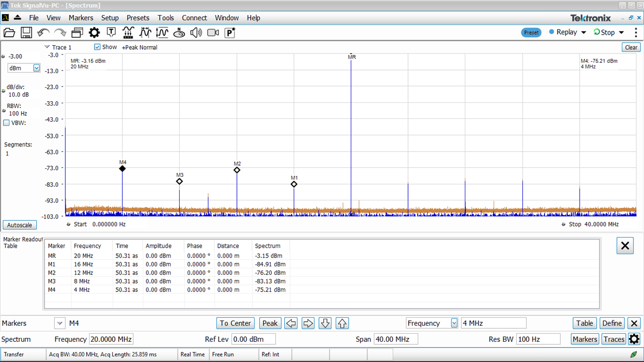This screenshot has height=362, width=644.
Task: Click the Define button
Action: click(612, 323)
